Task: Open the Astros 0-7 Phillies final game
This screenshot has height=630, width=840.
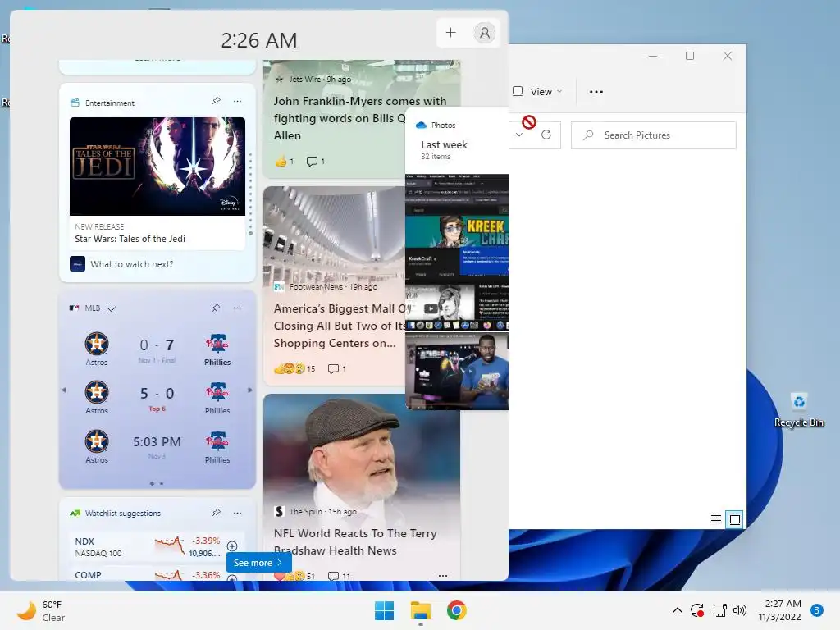Action: pyautogui.click(x=157, y=349)
